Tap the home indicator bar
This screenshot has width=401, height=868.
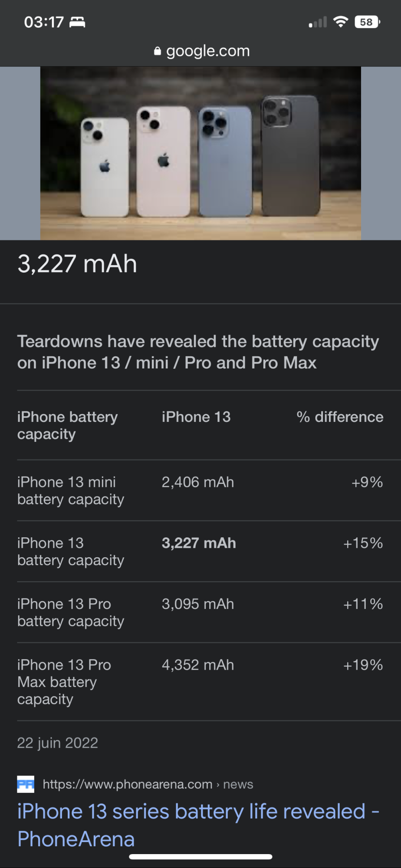(x=200, y=857)
